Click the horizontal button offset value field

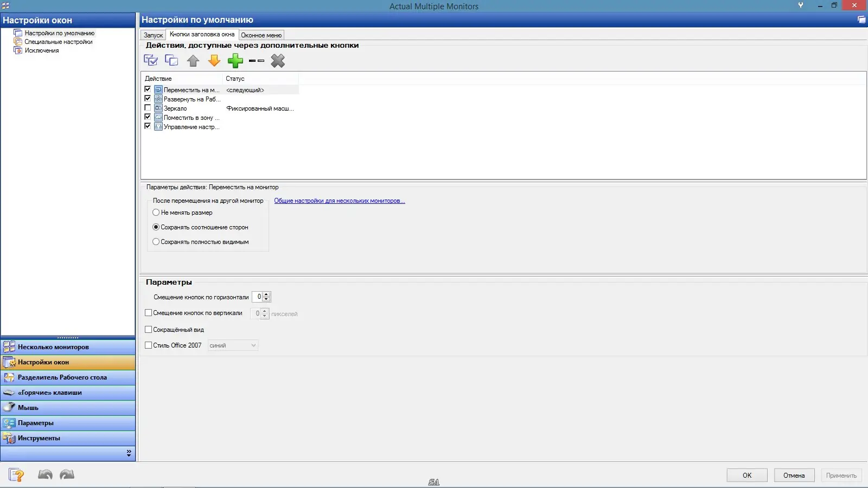[x=257, y=297]
